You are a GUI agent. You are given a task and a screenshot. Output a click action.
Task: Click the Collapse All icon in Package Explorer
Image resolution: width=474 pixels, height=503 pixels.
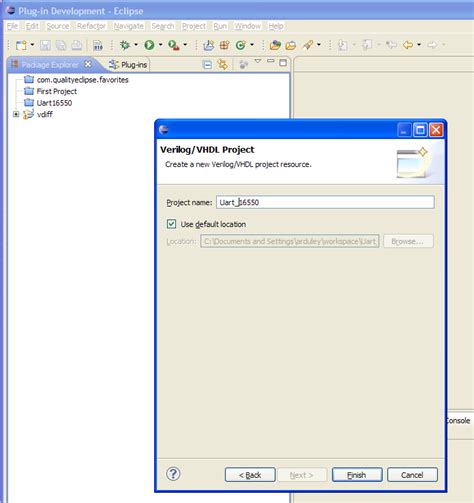click(207, 64)
